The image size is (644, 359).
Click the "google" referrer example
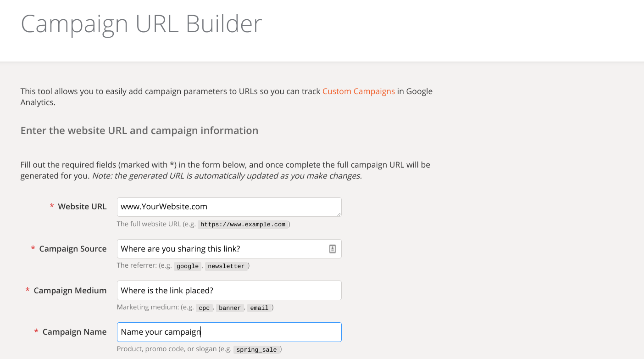coord(188,266)
